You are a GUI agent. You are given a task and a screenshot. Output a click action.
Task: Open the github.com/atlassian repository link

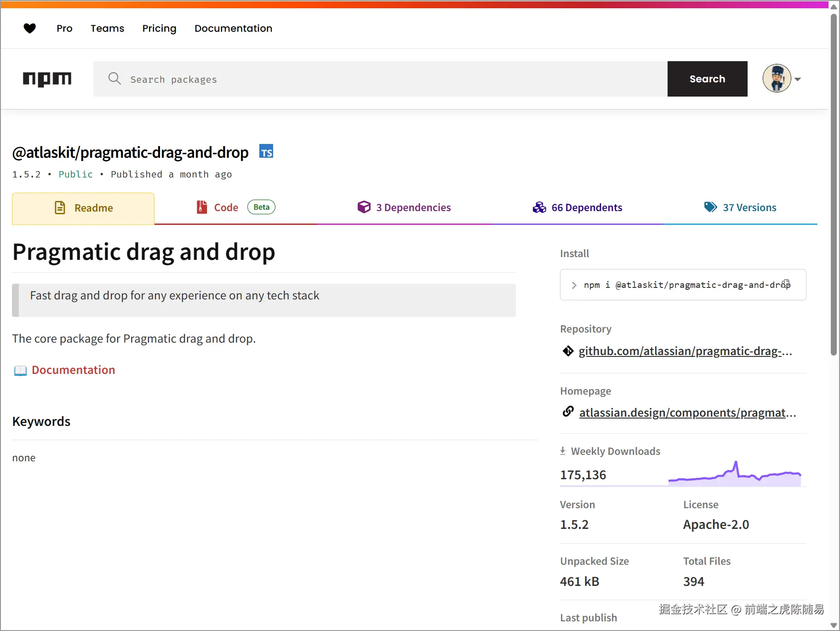pyautogui.click(x=685, y=351)
